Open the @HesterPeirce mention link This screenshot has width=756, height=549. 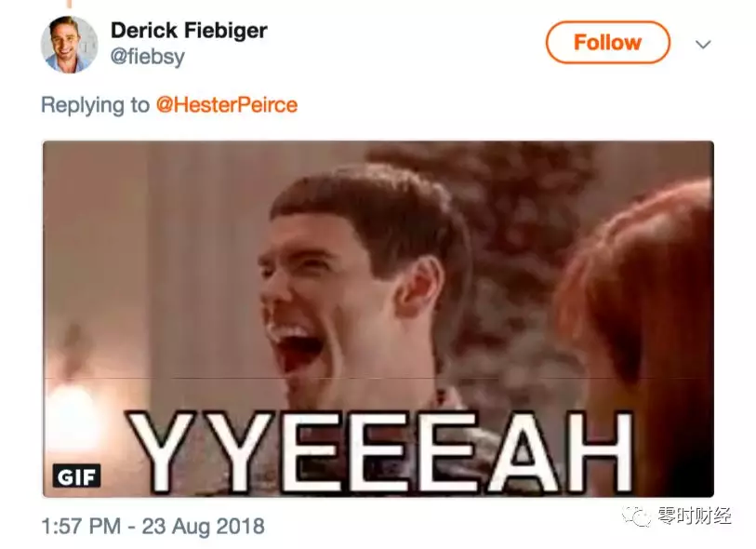(227, 105)
